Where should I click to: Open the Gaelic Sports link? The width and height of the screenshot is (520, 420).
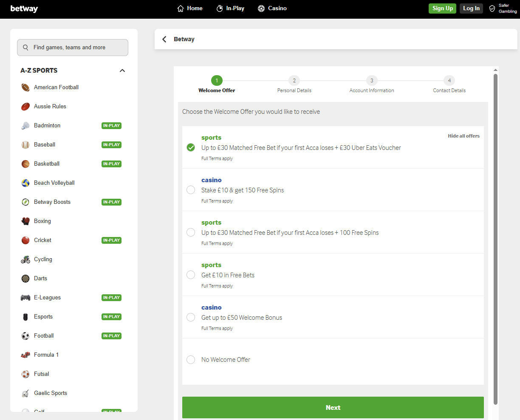click(51, 393)
